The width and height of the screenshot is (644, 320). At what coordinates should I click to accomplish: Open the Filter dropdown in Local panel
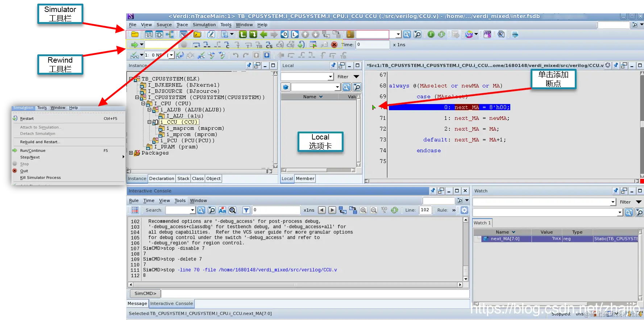(356, 76)
